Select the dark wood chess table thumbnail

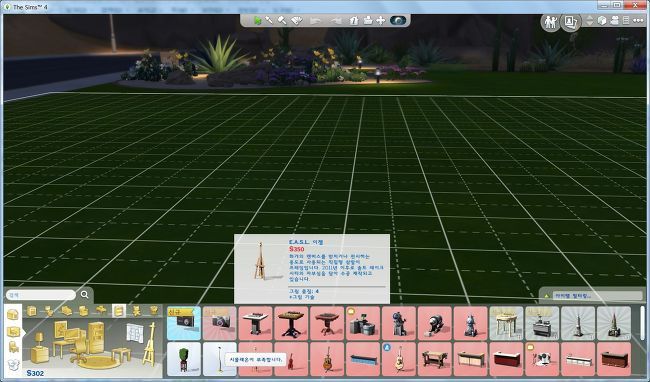(x=291, y=323)
